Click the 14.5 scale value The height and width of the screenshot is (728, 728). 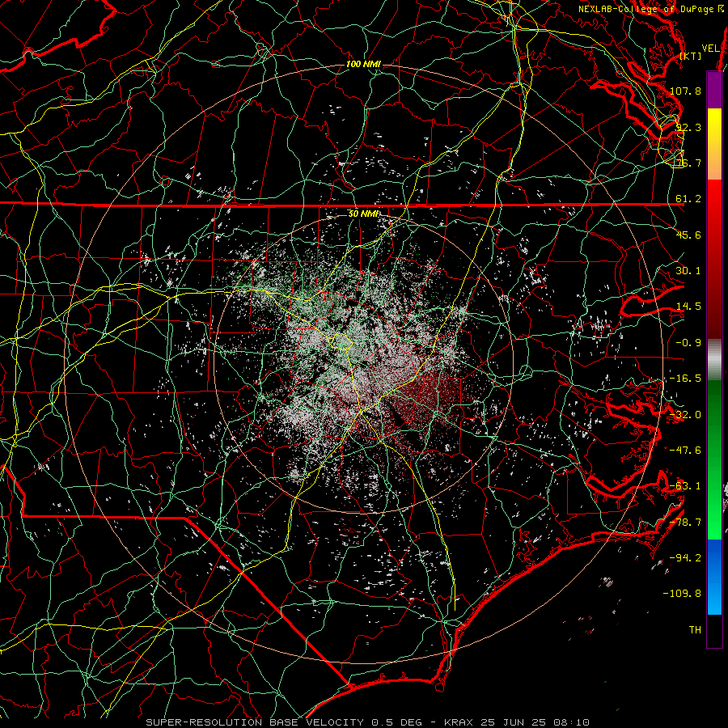pyautogui.click(x=688, y=307)
